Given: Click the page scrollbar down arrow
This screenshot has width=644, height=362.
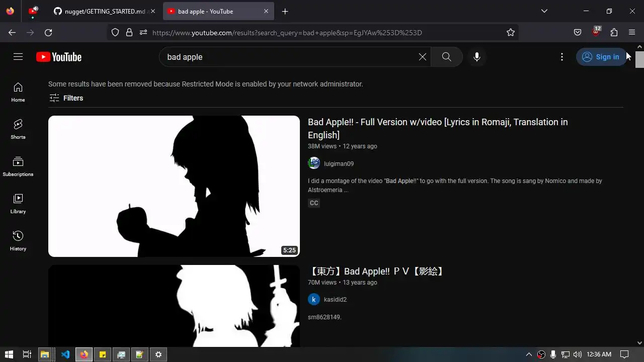Looking at the screenshot, I should [639, 343].
